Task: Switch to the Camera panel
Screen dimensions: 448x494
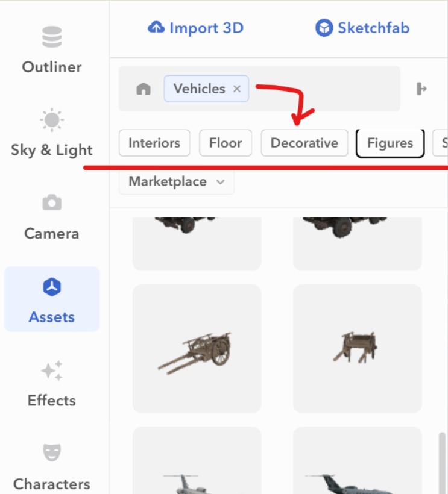Action: (52, 217)
